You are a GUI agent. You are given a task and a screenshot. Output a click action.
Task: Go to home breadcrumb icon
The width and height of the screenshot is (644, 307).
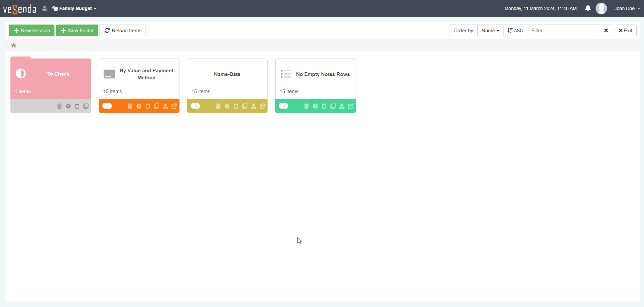coord(14,45)
